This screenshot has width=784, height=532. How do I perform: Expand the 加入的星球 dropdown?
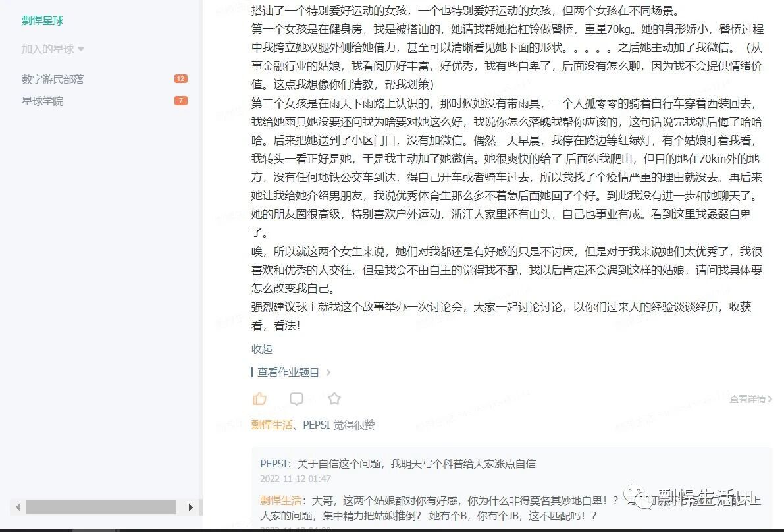tap(53, 49)
